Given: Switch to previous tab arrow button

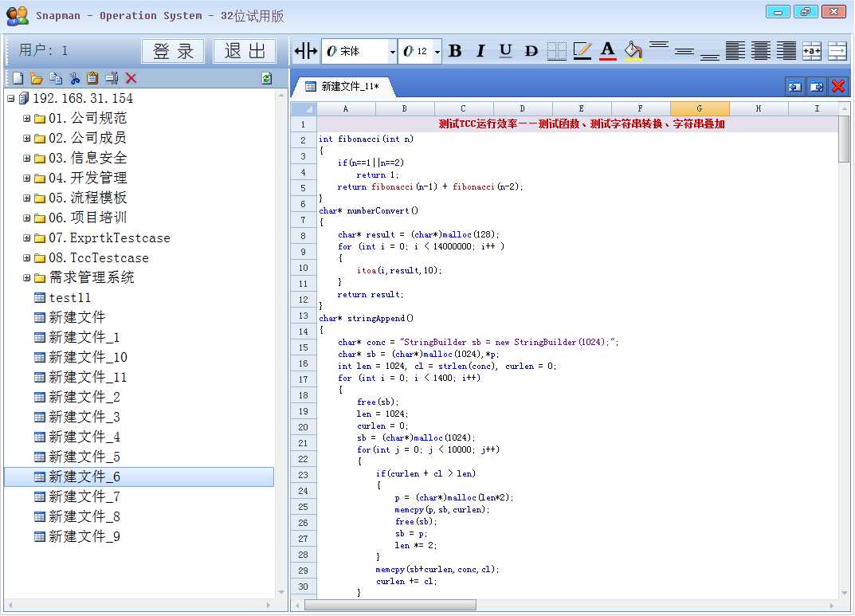Looking at the screenshot, I should [x=795, y=86].
